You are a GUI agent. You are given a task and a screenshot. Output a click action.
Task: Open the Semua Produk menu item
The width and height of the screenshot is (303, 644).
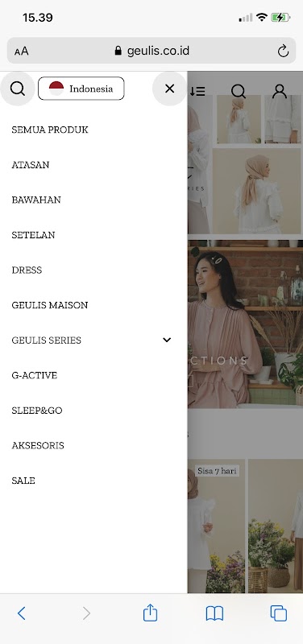pyautogui.click(x=50, y=130)
